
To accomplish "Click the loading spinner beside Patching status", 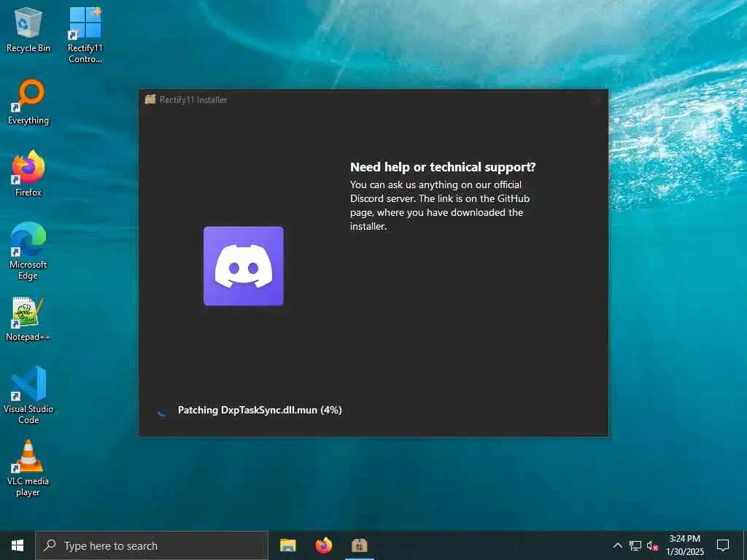I will [162, 411].
